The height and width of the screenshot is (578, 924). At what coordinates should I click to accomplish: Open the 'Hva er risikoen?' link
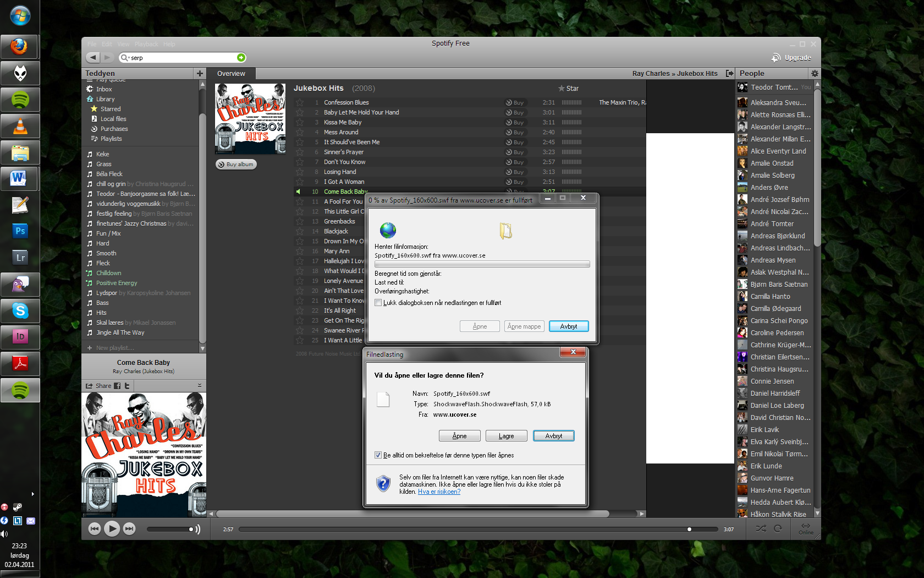click(x=439, y=492)
